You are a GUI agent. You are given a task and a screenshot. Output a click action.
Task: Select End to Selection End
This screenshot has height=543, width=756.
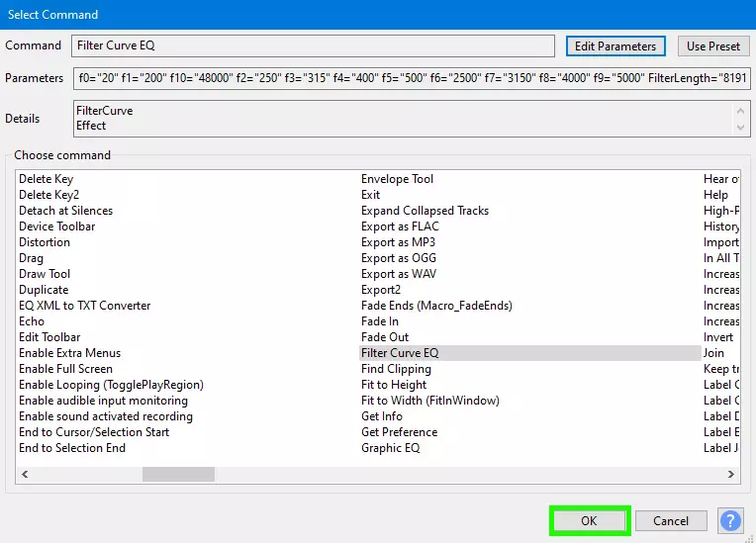coord(72,448)
